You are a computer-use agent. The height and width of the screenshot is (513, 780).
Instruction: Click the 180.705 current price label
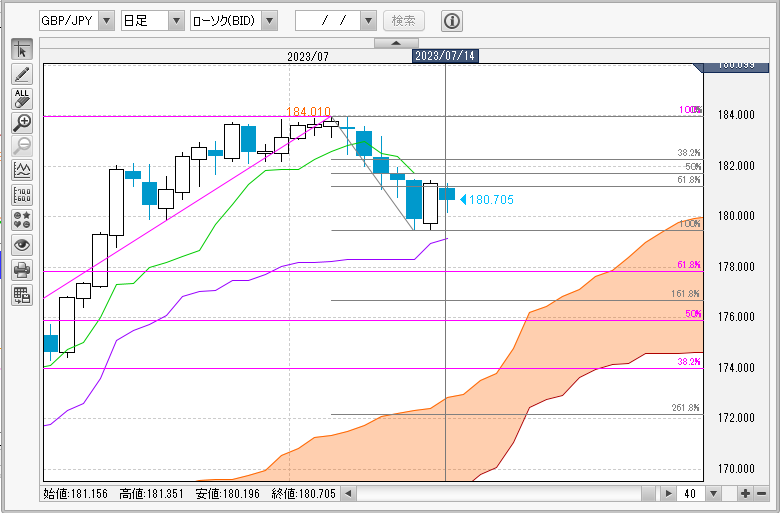click(x=491, y=200)
